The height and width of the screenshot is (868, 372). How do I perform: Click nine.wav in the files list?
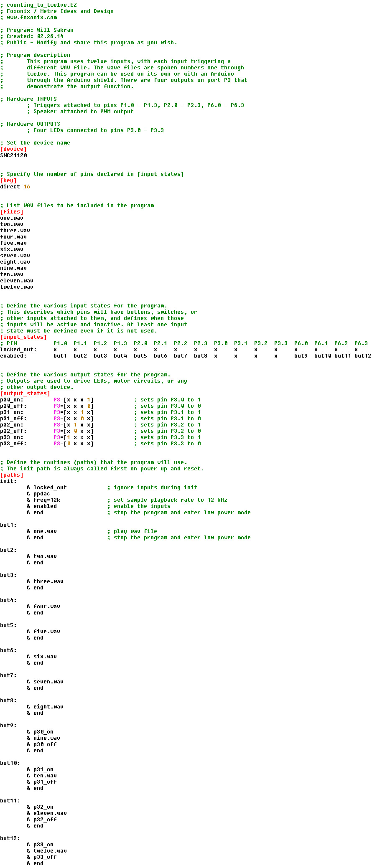[x=13, y=268]
